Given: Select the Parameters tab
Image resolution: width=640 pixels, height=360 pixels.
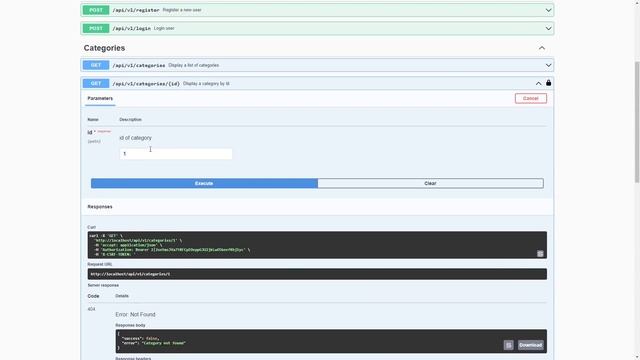Looking at the screenshot, I should [x=100, y=98].
